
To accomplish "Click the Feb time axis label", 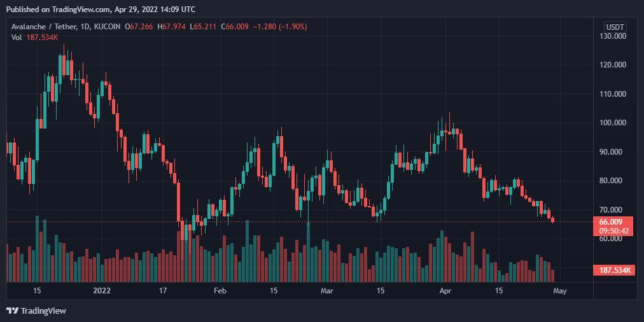I will coord(220,291).
